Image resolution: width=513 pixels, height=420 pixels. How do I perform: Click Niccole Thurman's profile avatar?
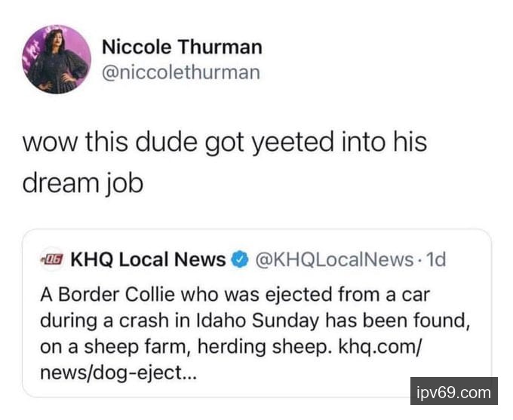pyautogui.click(x=57, y=60)
